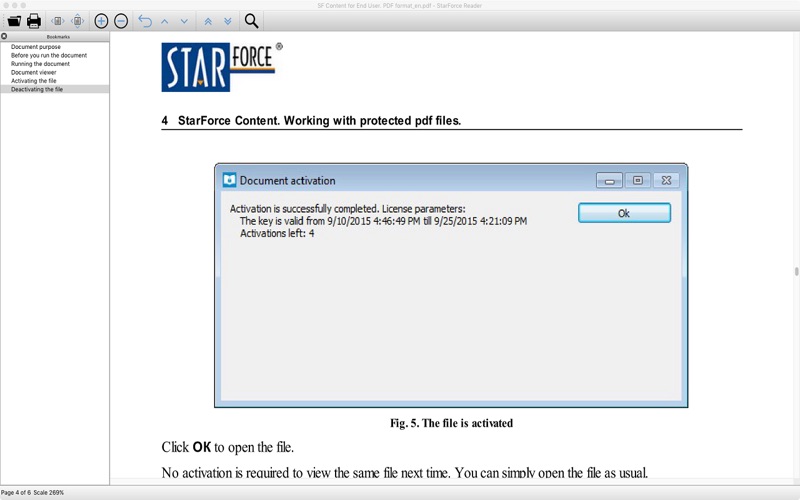This screenshot has width=800, height=500.
Task: Select "Deactivating the file" bookmark
Action: pos(37,89)
